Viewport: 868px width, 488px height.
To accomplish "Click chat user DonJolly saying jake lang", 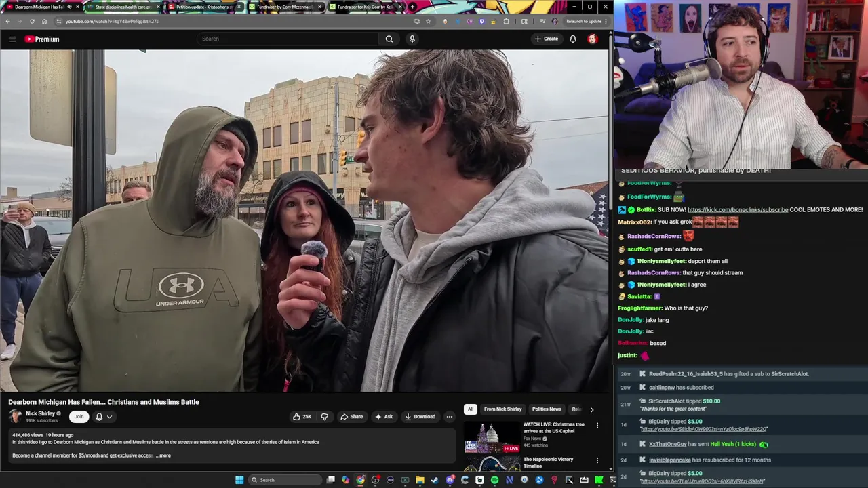I will point(631,320).
